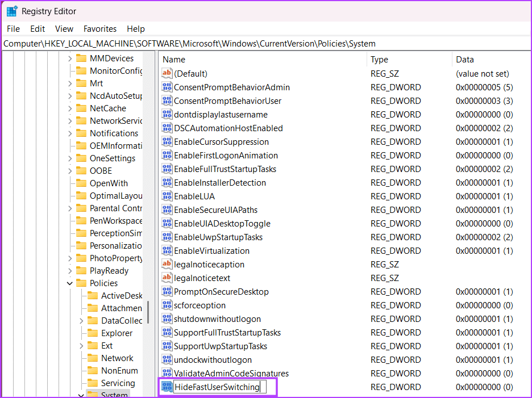
Task: Click the EnableCursorSuppression DWORD icon
Action: pos(167,141)
